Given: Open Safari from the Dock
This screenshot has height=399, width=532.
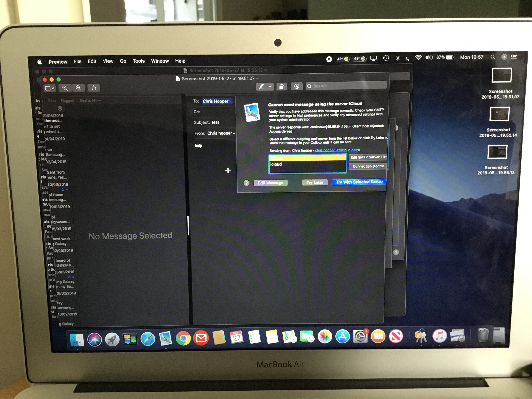Looking at the screenshot, I should click(148, 339).
